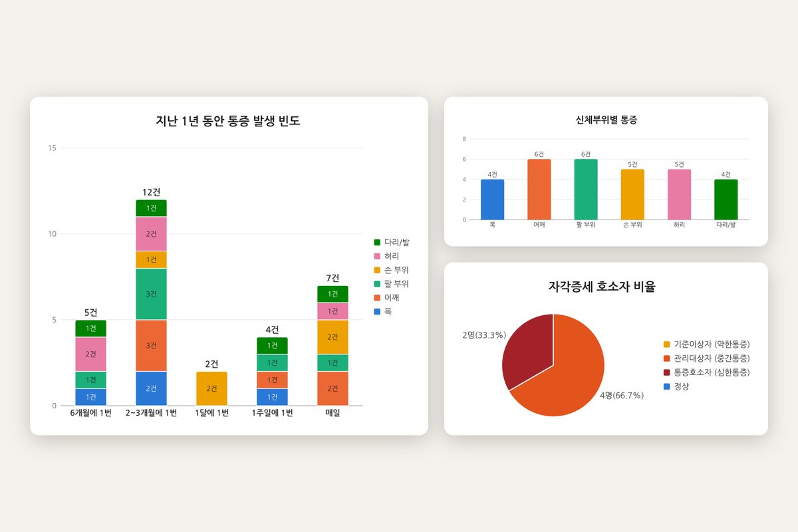Select the blue 목 bar in 신체부위별 통증 chart
Image resolution: width=798 pixels, height=532 pixels.
pyautogui.click(x=493, y=199)
